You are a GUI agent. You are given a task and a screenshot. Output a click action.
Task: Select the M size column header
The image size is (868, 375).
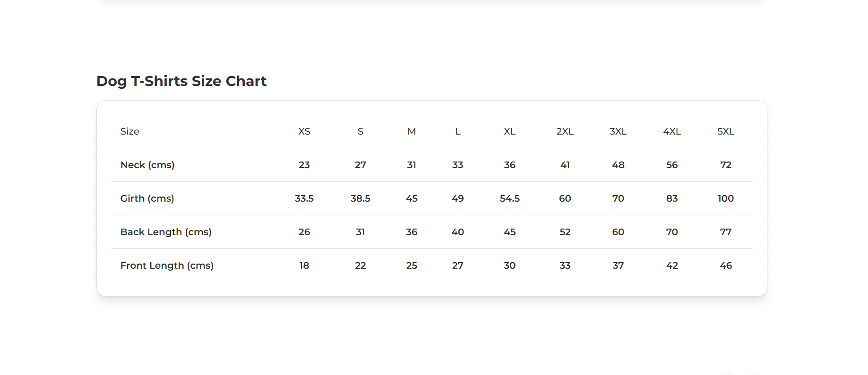click(412, 131)
